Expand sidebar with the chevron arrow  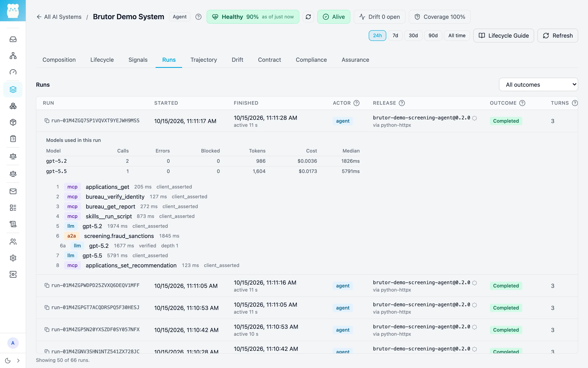point(18,360)
